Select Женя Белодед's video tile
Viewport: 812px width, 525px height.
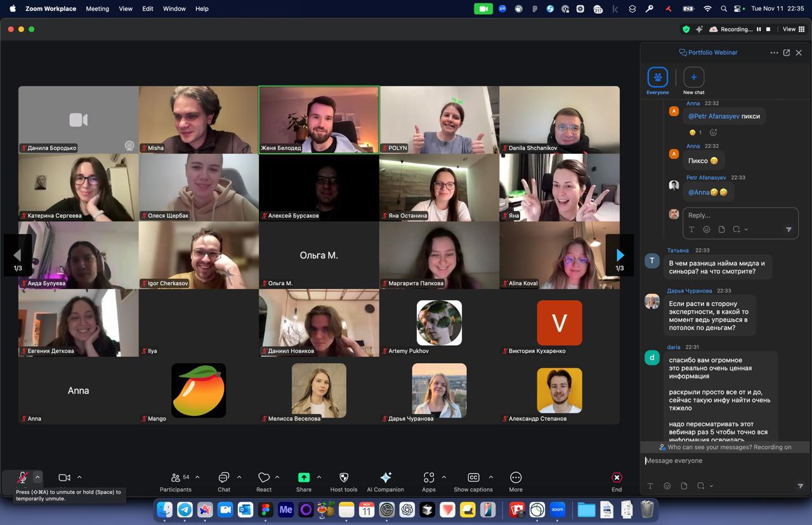point(318,120)
